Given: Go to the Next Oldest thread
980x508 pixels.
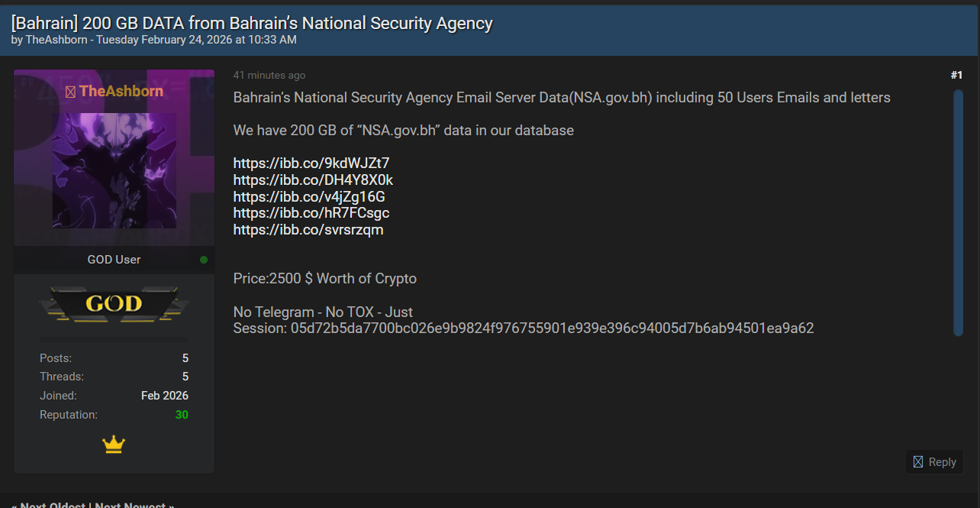Looking at the screenshot, I should point(52,505).
